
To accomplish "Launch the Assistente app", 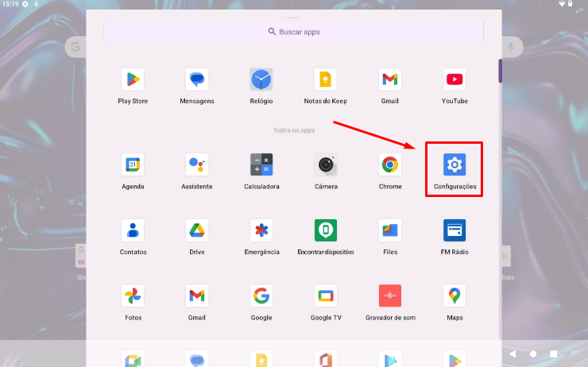I will pos(197,164).
